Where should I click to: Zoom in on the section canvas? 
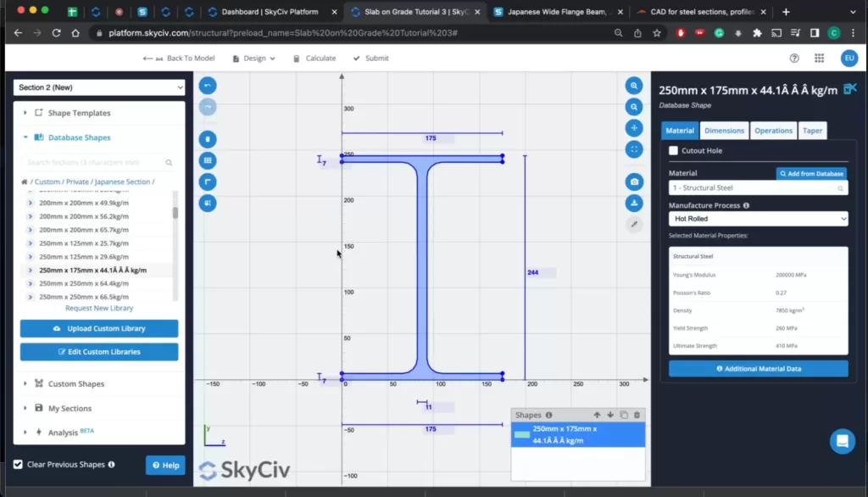click(634, 86)
